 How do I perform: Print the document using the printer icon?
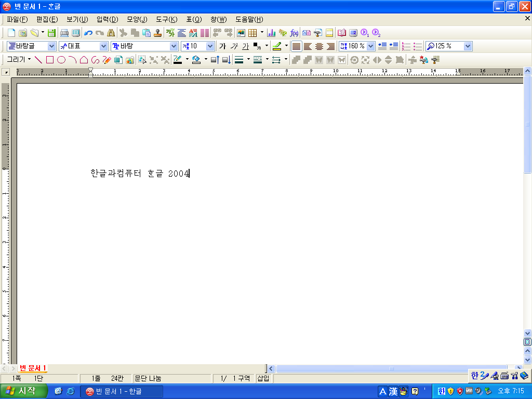(64, 33)
